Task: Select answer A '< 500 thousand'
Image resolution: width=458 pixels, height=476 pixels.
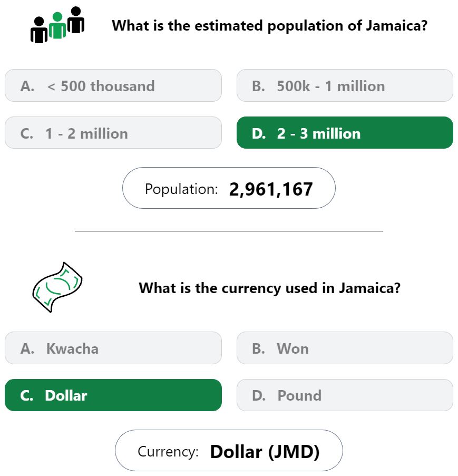Action: (113, 85)
